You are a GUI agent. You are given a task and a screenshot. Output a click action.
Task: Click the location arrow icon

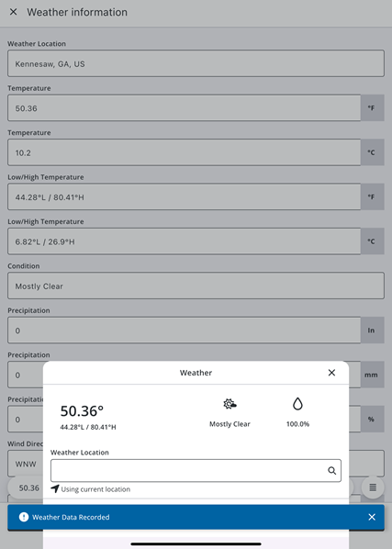[55, 488]
